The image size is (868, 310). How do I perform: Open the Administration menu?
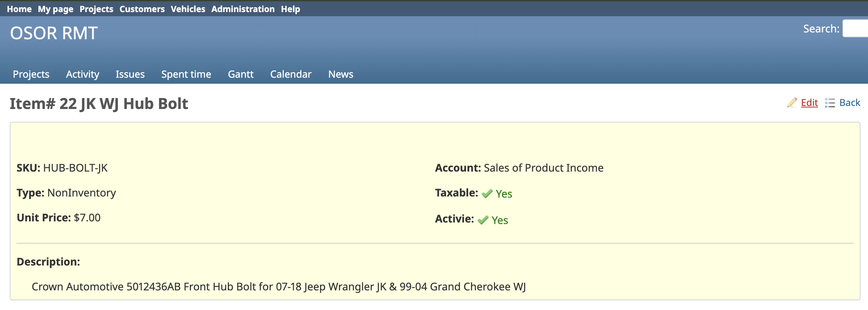[243, 9]
